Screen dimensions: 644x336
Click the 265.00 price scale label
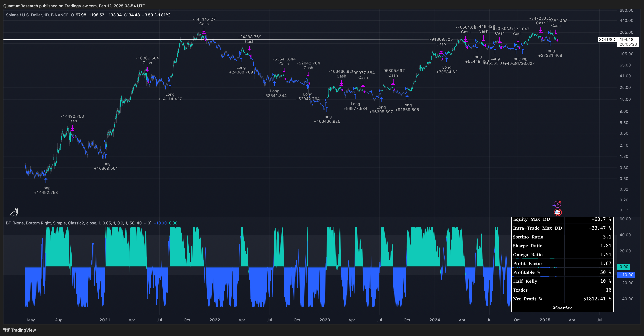(626, 32)
